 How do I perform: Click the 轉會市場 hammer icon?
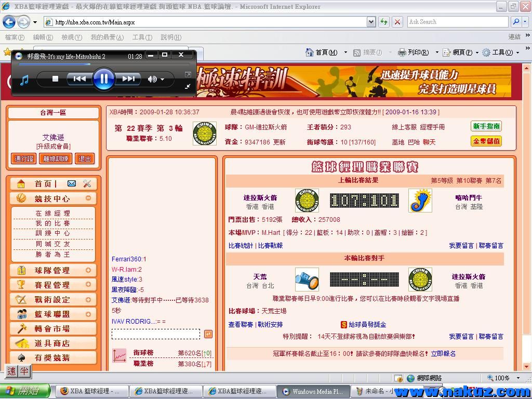click(22, 328)
